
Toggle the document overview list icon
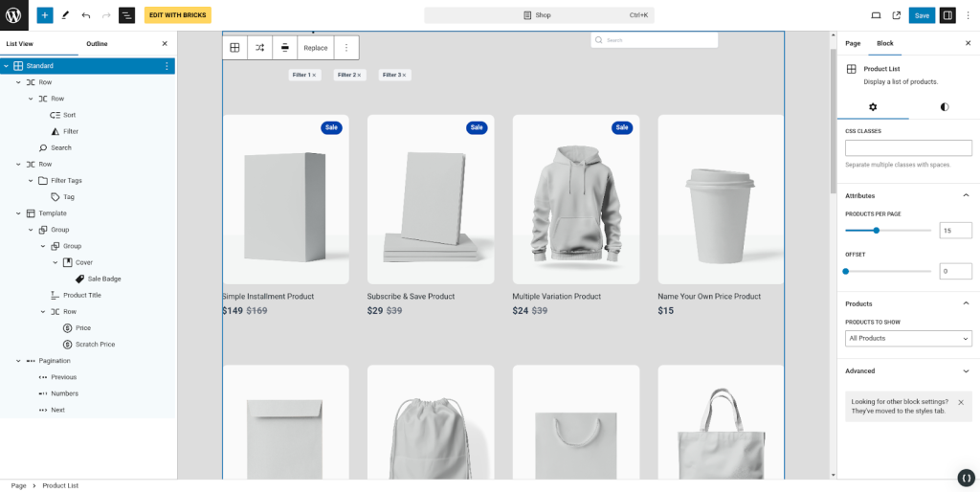pyautogui.click(x=126, y=15)
